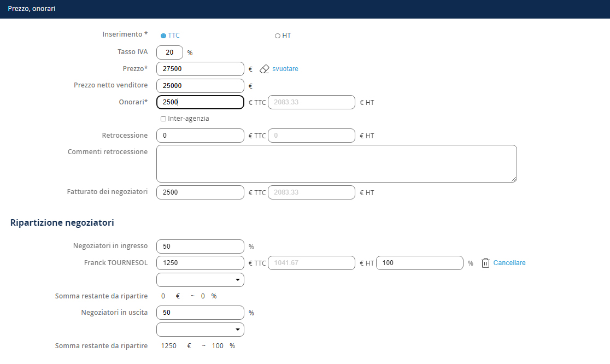The width and height of the screenshot is (610, 364).
Task: Enable the Inter-agenzia checkbox
Action: [163, 119]
